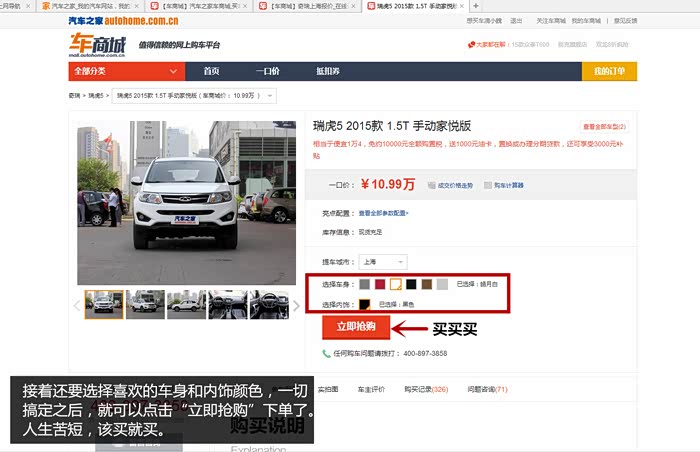Select the red body color swatch
The image size is (700, 452).
coord(380,284)
